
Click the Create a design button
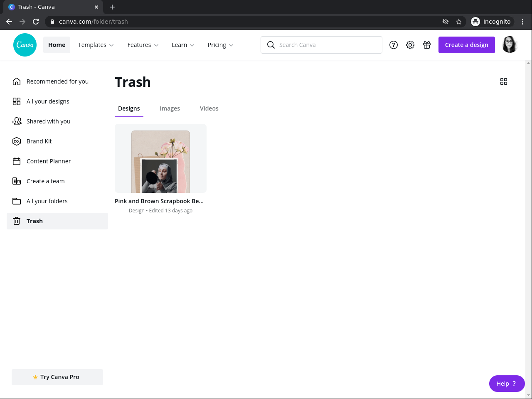pos(467,45)
